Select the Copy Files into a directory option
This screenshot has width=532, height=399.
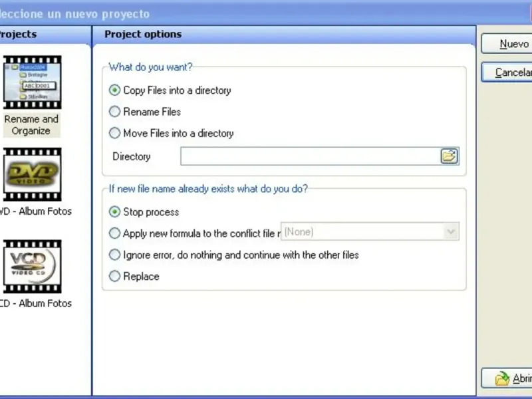click(115, 90)
